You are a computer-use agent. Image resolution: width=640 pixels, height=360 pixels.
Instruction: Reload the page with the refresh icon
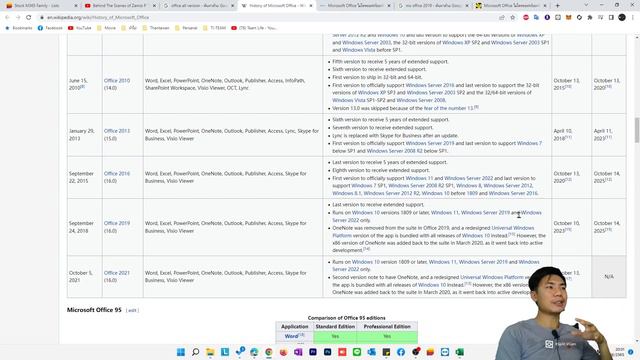coord(29,18)
